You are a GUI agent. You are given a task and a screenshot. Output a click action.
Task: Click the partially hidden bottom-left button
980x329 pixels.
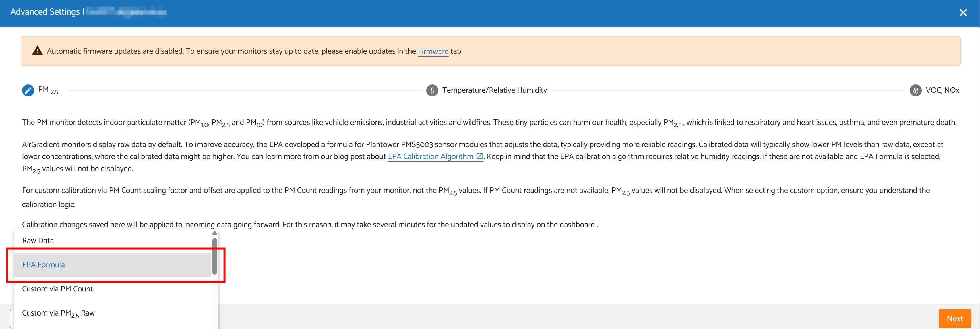[x=11, y=318]
